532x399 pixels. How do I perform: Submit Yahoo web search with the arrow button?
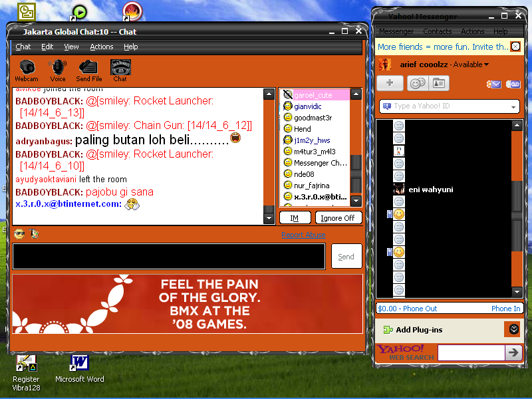513,352
